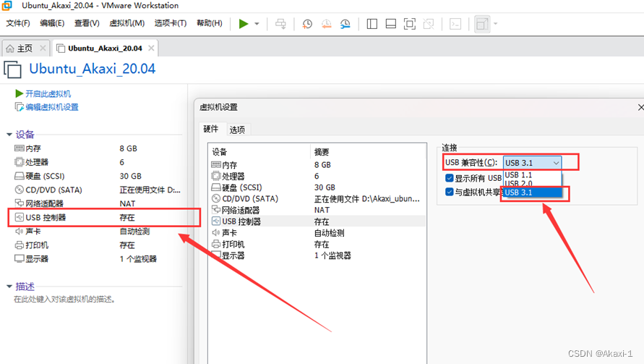Click the 设备 column header in settings

tap(259, 152)
